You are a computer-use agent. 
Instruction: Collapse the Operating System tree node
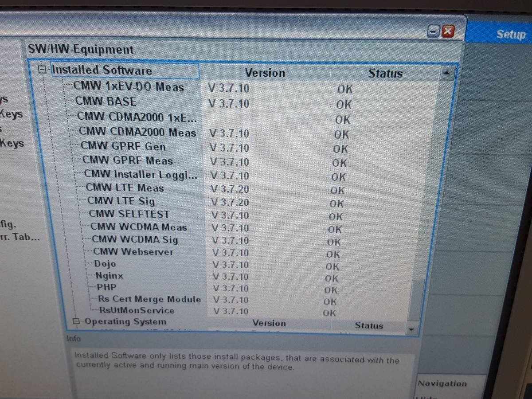77,321
